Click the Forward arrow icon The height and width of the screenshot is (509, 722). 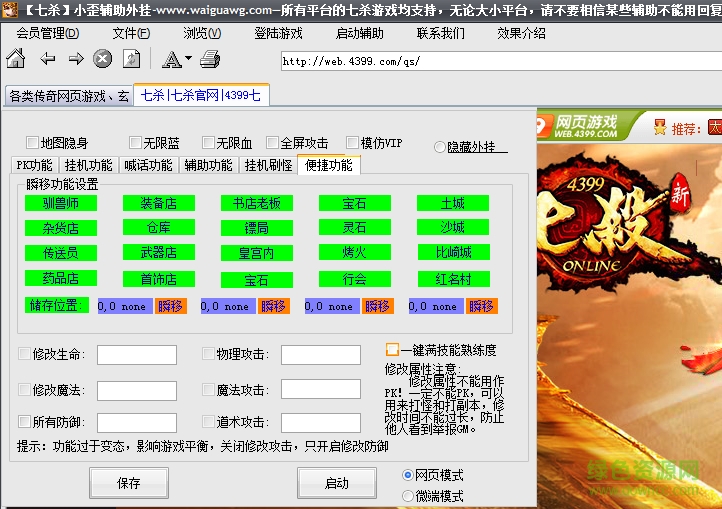(75, 60)
